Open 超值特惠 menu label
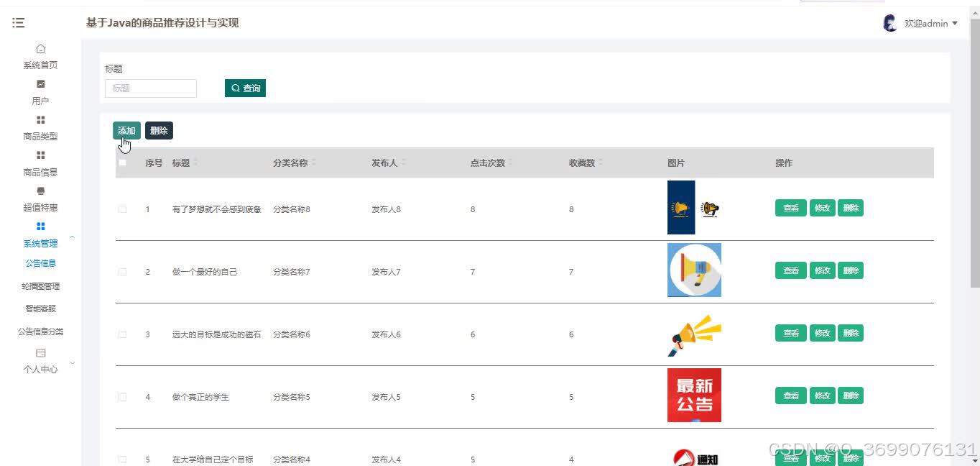 pos(40,207)
